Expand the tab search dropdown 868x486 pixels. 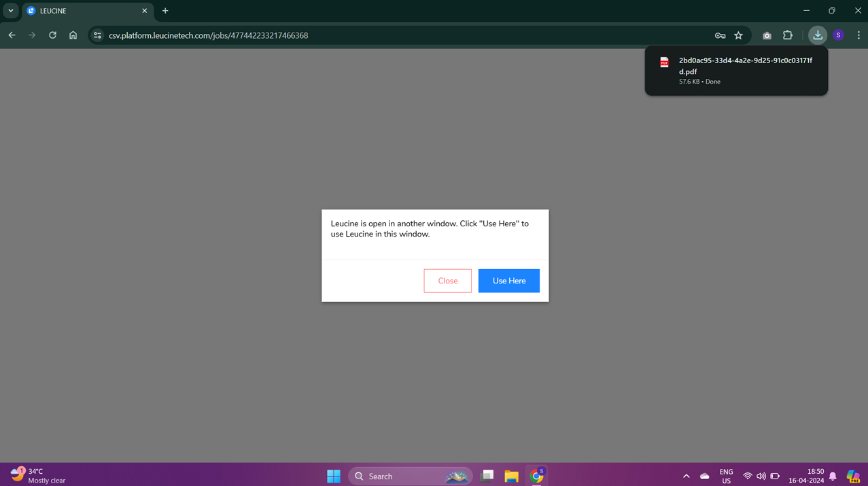pos(10,11)
